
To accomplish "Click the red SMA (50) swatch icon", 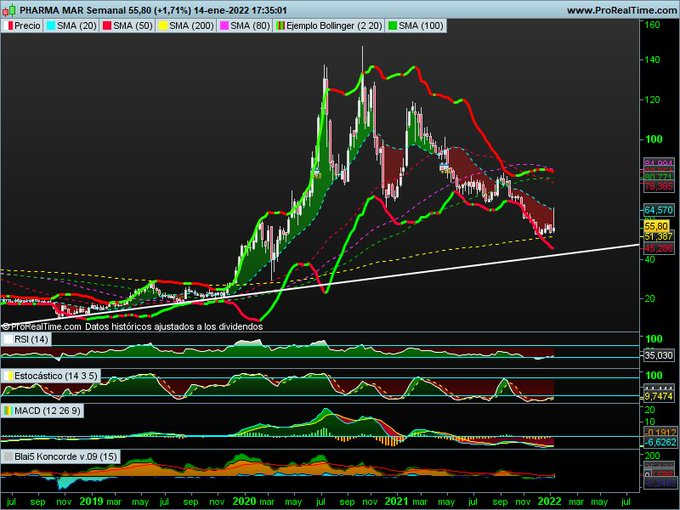I will coord(107,26).
